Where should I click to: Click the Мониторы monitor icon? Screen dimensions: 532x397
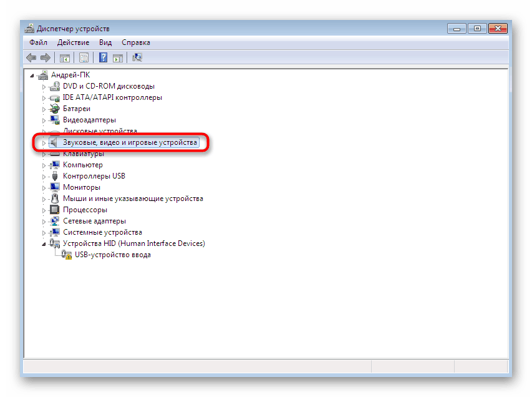coord(55,187)
